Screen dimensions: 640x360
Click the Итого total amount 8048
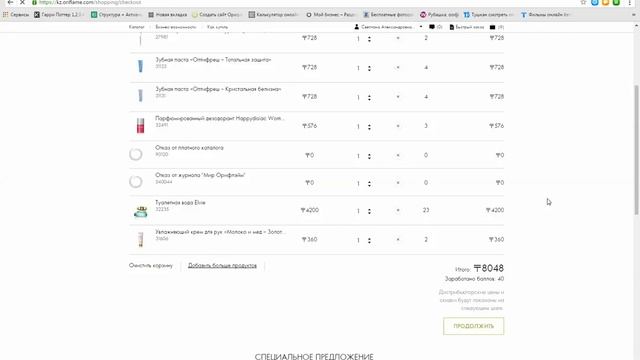coord(489,268)
